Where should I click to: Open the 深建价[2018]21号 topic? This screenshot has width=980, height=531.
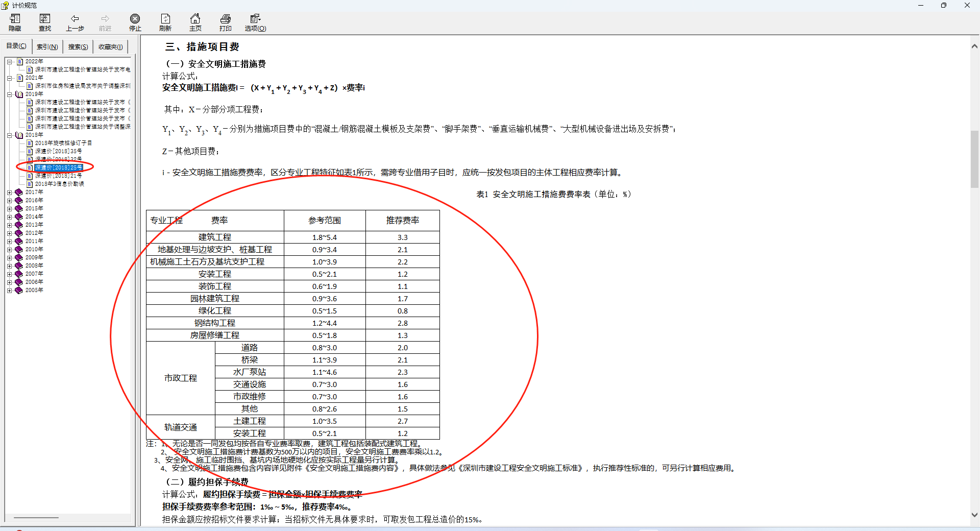58,176
